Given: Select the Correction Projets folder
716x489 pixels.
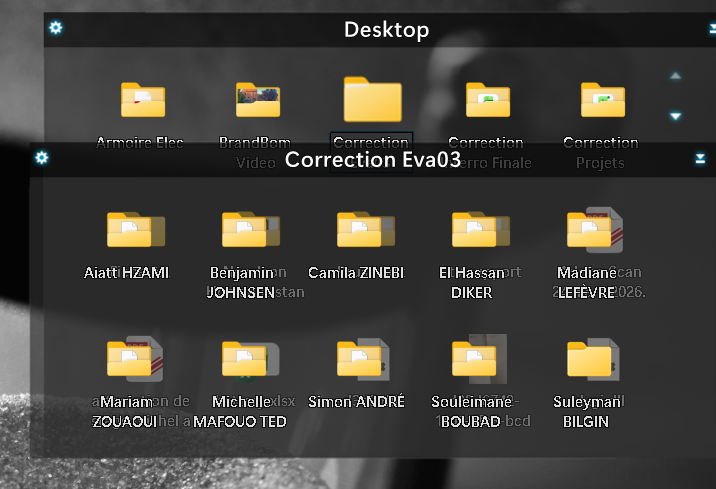Looking at the screenshot, I should pos(603,100).
